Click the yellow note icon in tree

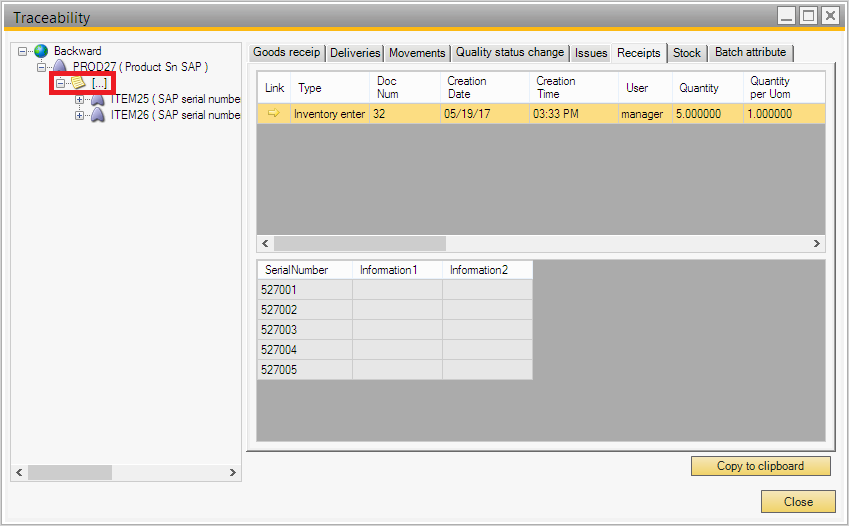78,83
